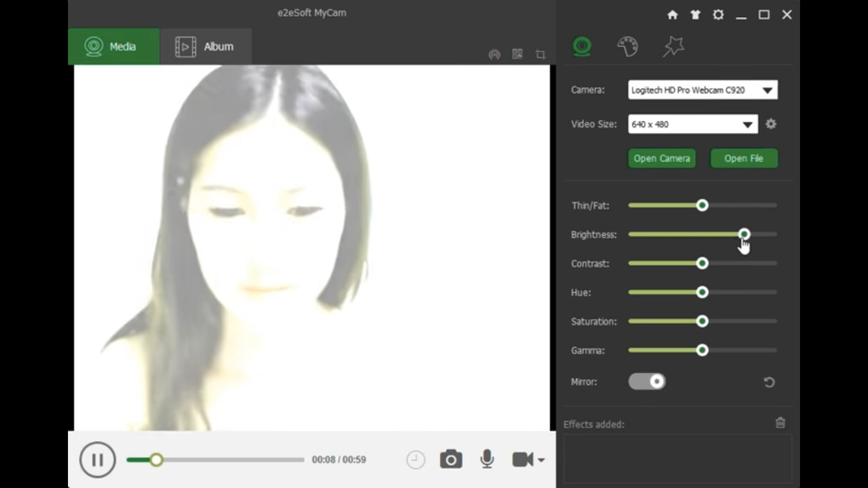The width and height of the screenshot is (868, 488).
Task: Click the Open Camera button
Action: pos(661,158)
